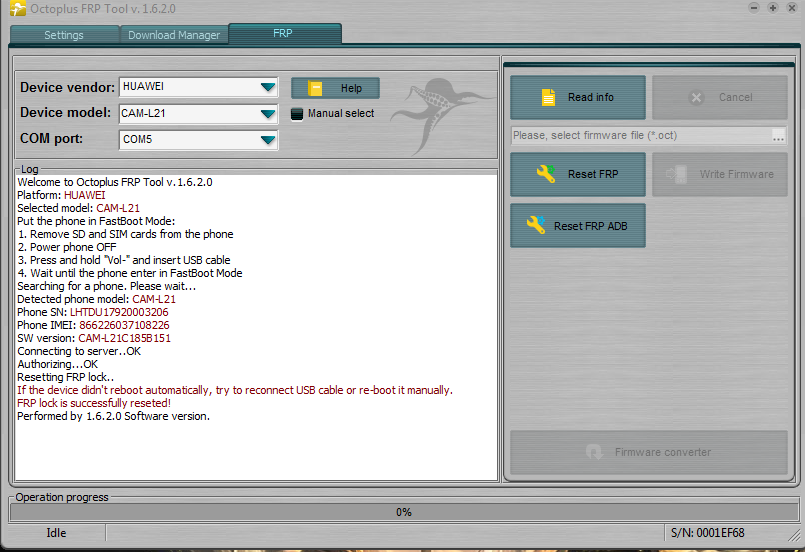Expand the Device model dropdown arrow
This screenshot has width=805, height=552.
click(268, 113)
